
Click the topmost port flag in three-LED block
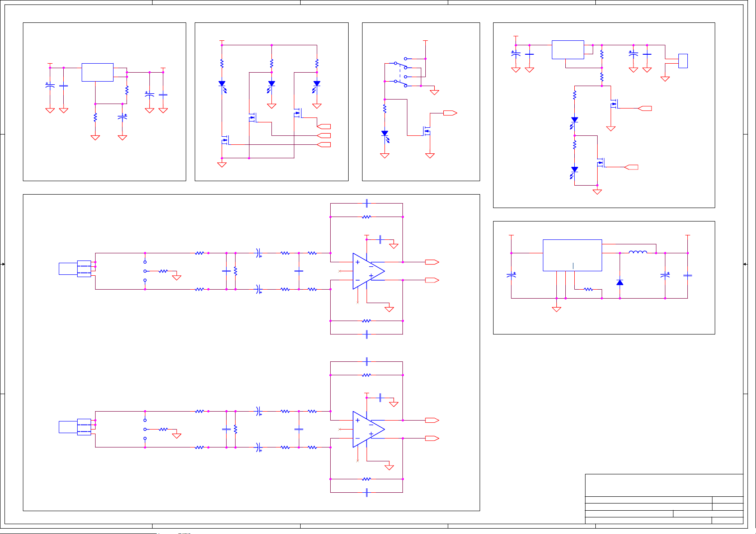coord(323,126)
